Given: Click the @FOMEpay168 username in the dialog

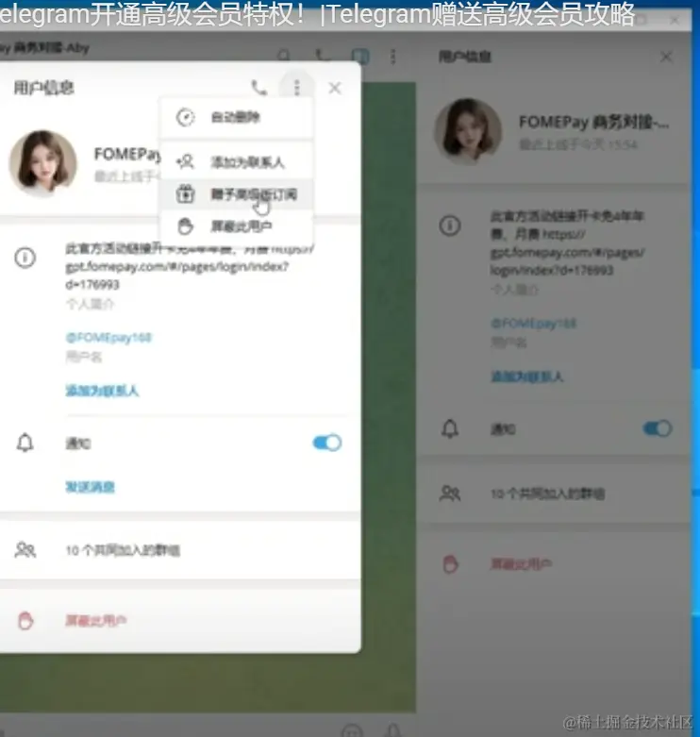Looking at the screenshot, I should [x=108, y=338].
